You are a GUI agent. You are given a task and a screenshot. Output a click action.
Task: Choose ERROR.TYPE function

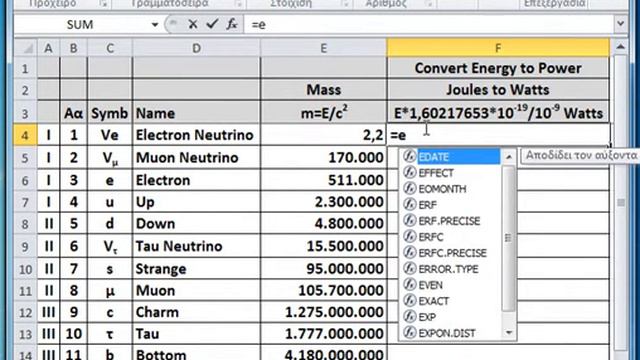(x=450, y=269)
